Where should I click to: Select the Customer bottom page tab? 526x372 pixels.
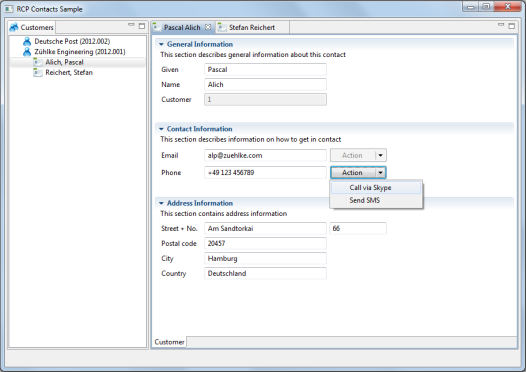point(169,342)
